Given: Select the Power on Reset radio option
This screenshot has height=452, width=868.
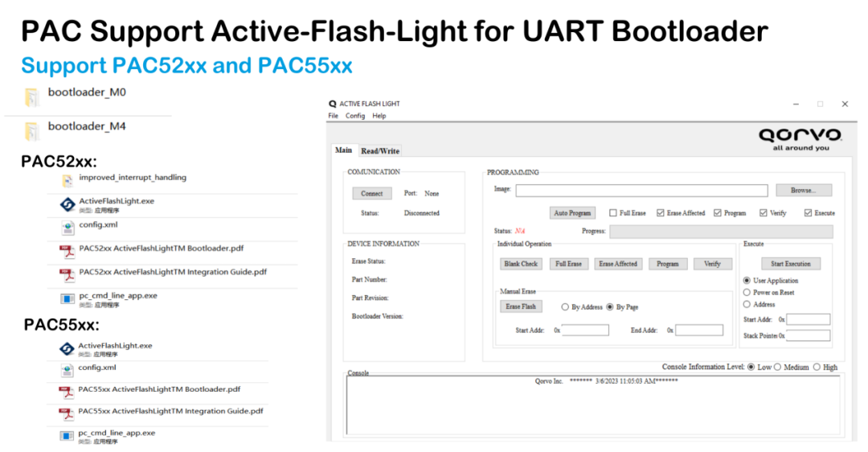Looking at the screenshot, I should tap(747, 293).
